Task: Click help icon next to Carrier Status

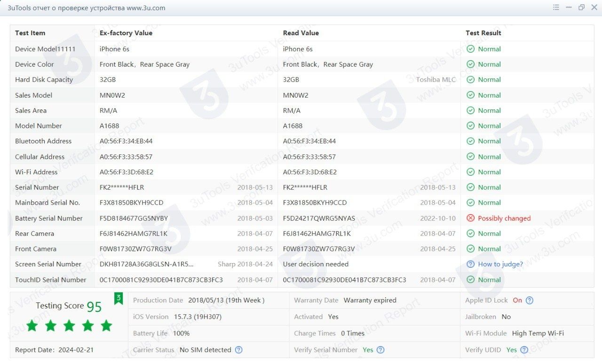Action: pyautogui.click(x=238, y=350)
